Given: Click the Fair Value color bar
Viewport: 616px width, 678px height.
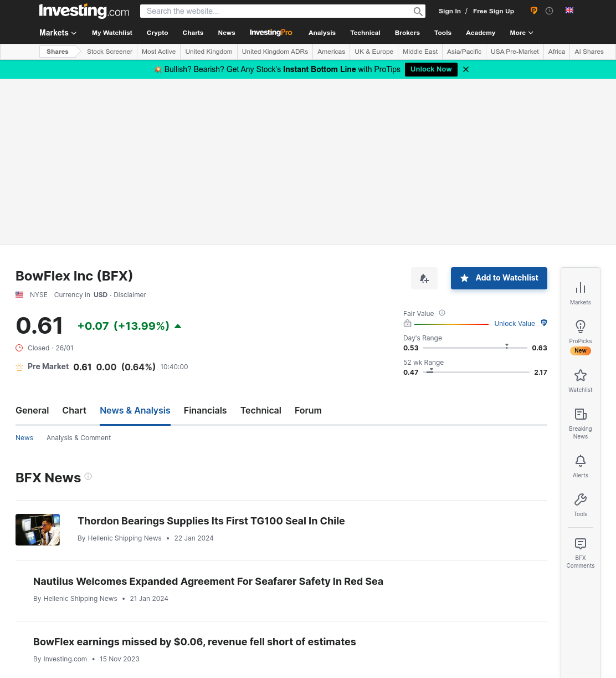Looking at the screenshot, I should [x=451, y=324].
